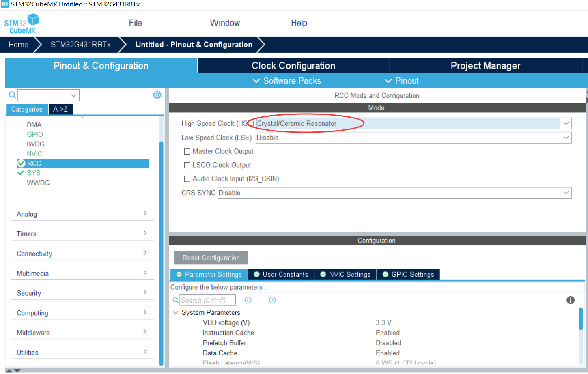588x374 pixels.
Task: Open the User Constants tab
Action: [281, 275]
